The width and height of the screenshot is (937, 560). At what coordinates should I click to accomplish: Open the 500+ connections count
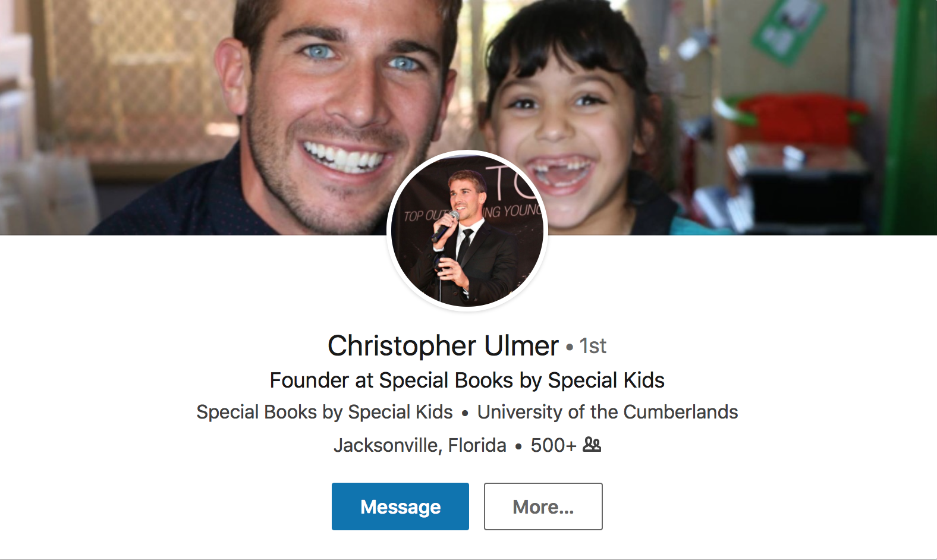[x=554, y=445]
